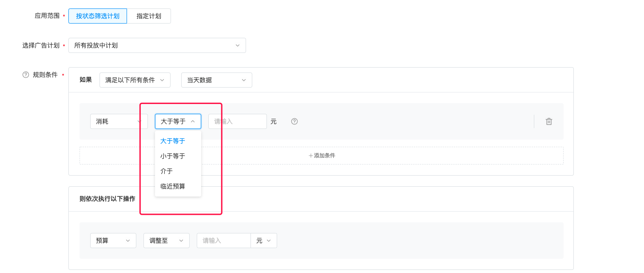The image size is (644, 273).
Task: Select the 介于 operator option
Action: pos(167,171)
